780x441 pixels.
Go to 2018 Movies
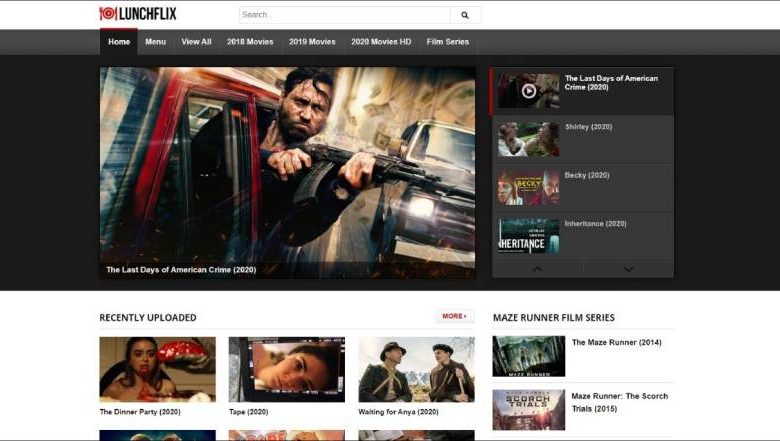[250, 42]
